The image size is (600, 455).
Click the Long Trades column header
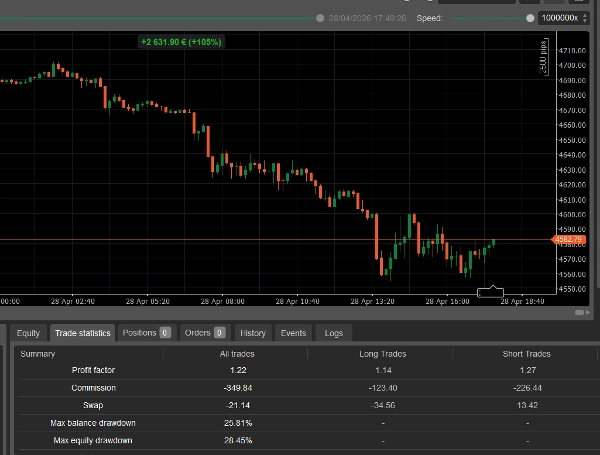point(383,354)
